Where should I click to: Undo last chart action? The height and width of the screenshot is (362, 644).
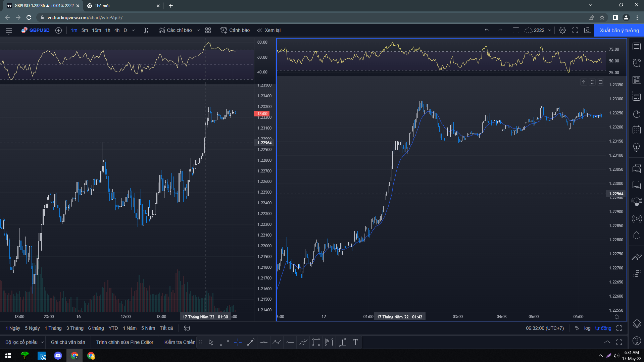487,30
